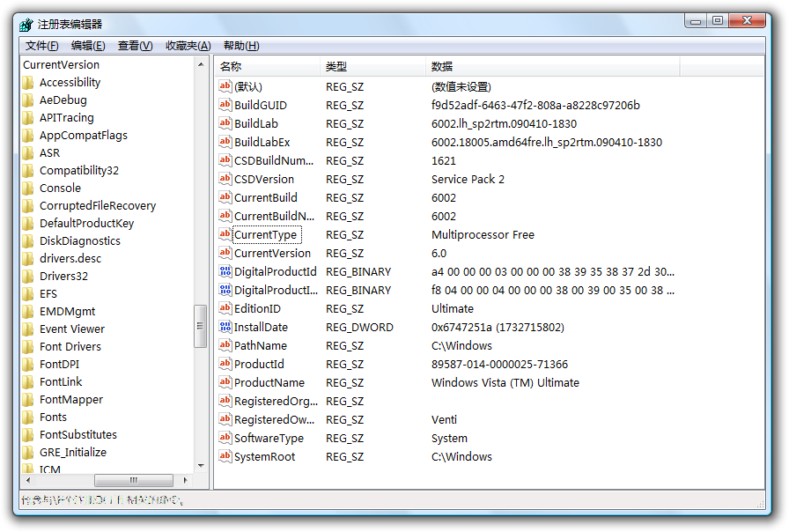Click the tree vertical scrollbar thumb
This screenshot has width=789, height=532.
pyautogui.click(x=200, y=326)
